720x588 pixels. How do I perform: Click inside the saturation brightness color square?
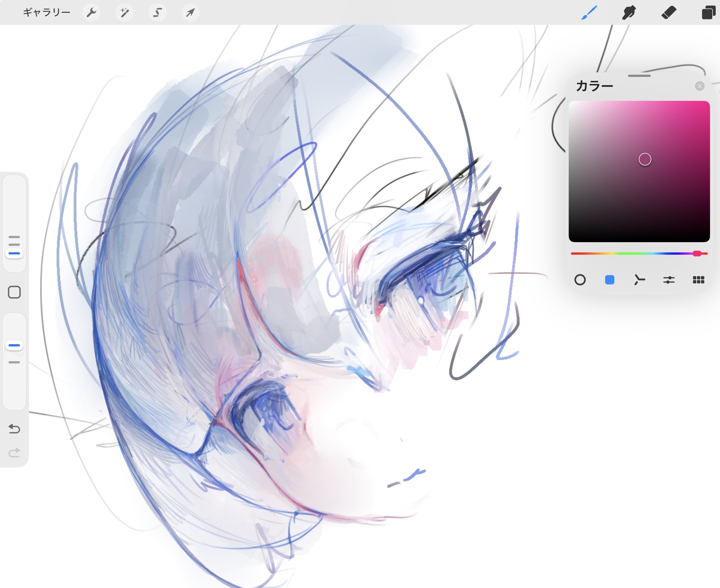click(639, 171)
